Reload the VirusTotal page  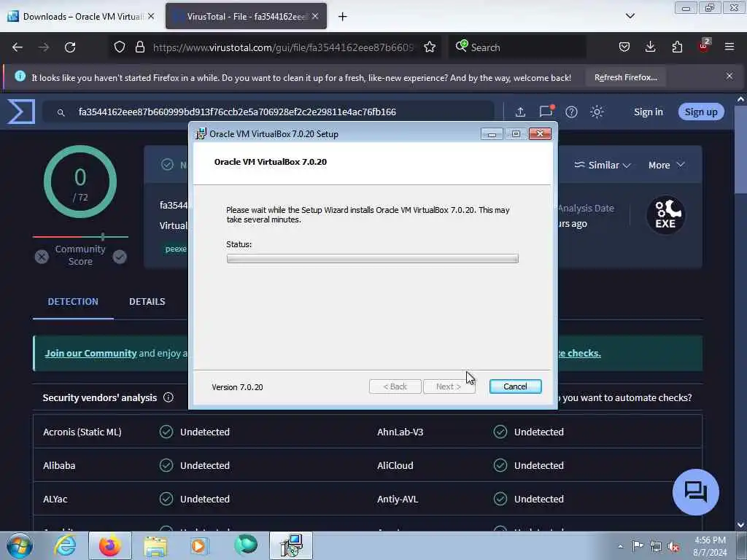point(70,47)
